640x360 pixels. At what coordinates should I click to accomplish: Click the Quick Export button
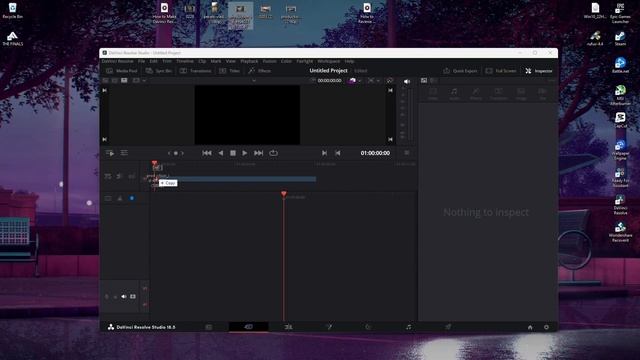tap(460, 71)
